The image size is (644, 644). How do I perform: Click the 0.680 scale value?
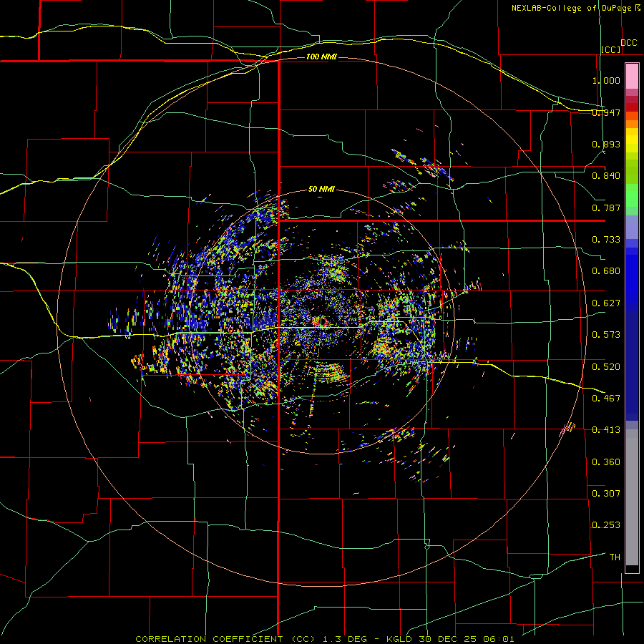pos(606,271)
